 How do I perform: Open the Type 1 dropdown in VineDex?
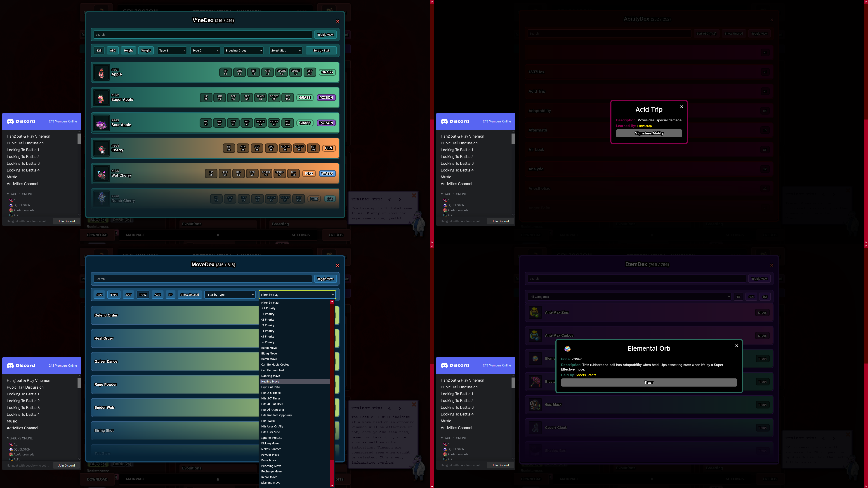[x=172, y=51]
